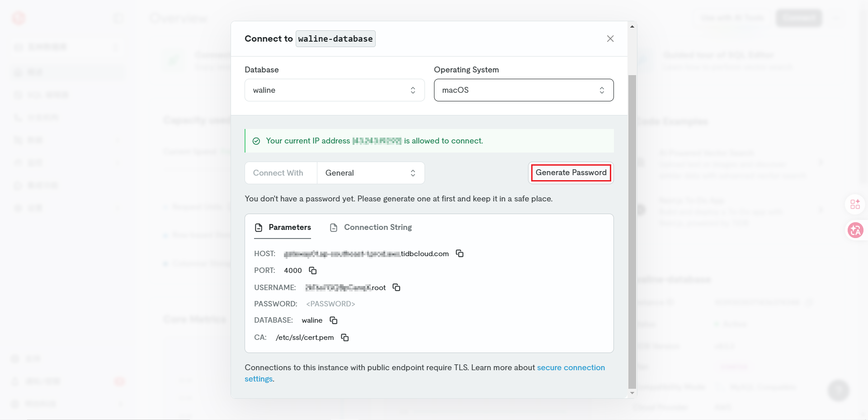Click the Parameters document icon
The image size is (868, 420).
[x=259, y=227]
